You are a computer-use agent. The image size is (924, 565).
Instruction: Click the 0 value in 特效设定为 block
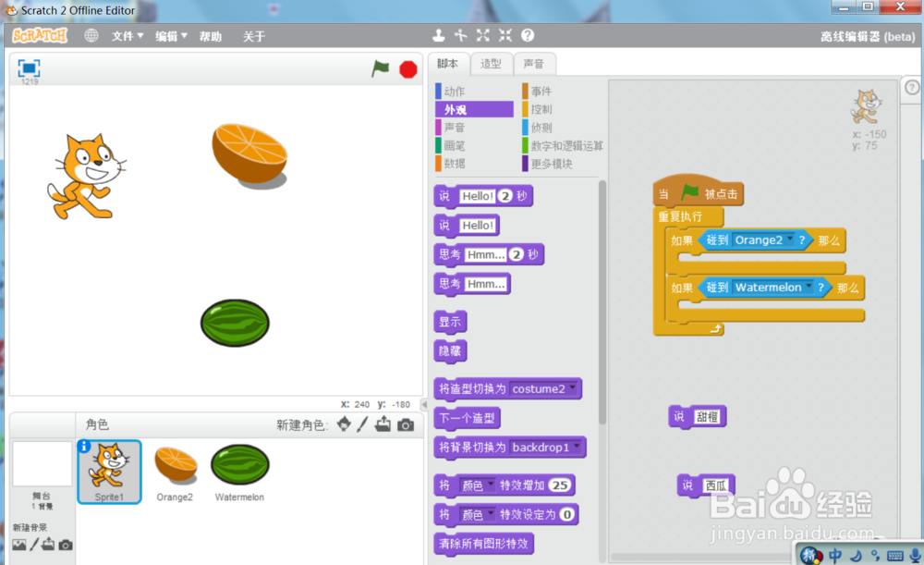point(566,514)
